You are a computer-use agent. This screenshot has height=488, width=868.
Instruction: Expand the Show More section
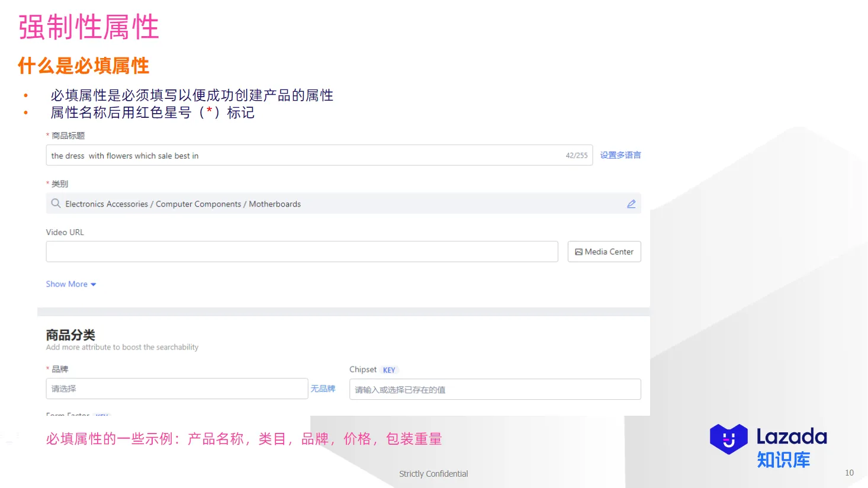pyautogui.click(x=66, y=284)
